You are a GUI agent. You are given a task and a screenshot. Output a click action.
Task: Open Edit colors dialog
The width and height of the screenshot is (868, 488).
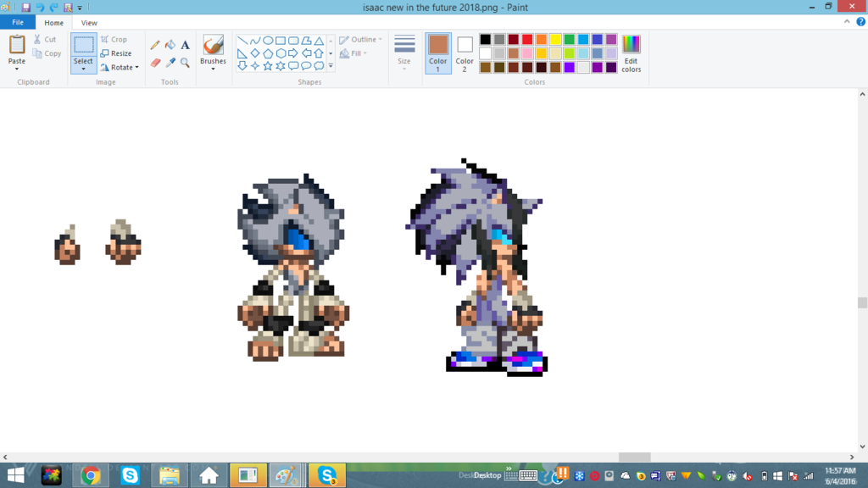(x=631, y=53)
